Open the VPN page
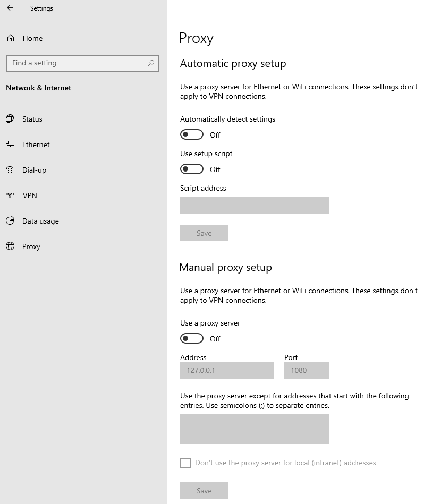The height and width of the screenshot is (504, 432). point(30,195)
